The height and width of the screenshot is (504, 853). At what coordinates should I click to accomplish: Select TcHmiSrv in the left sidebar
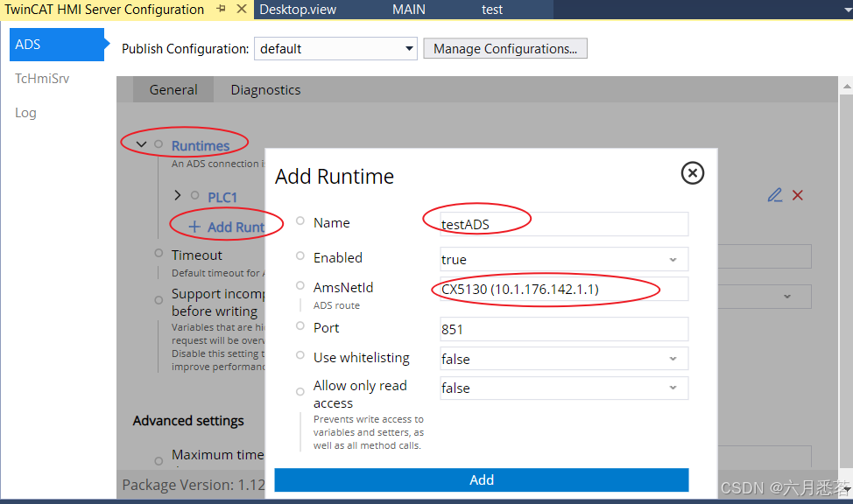point(42,78)
